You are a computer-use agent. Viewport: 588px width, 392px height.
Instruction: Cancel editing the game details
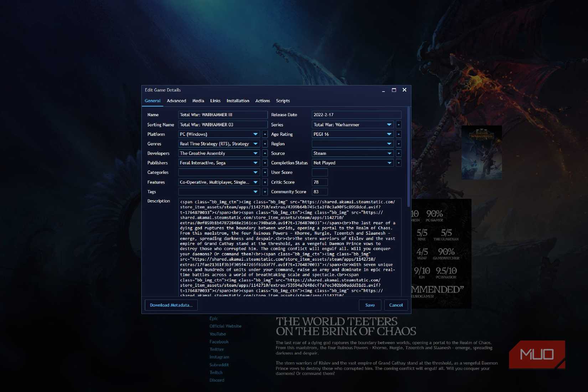[x=396, y=305]
